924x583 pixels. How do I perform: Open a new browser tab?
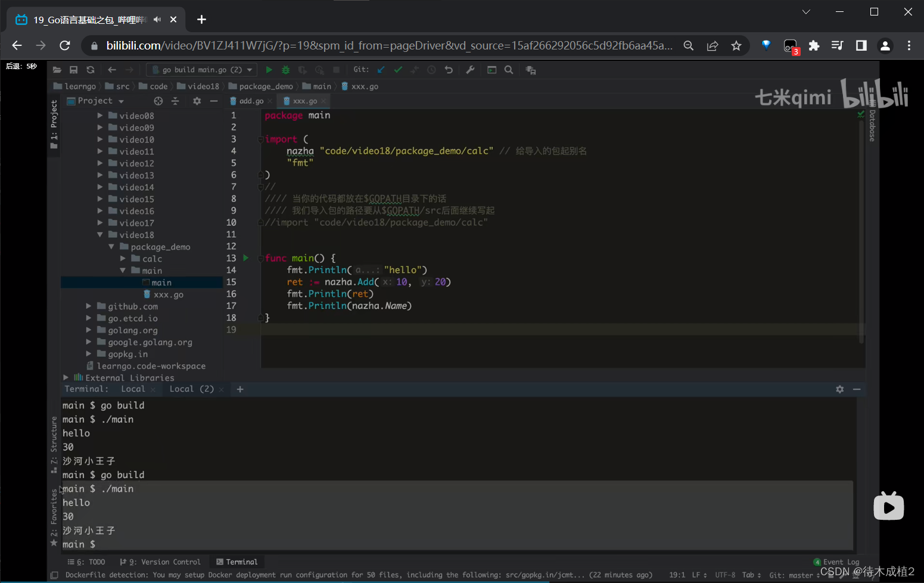tap(201, 20)
